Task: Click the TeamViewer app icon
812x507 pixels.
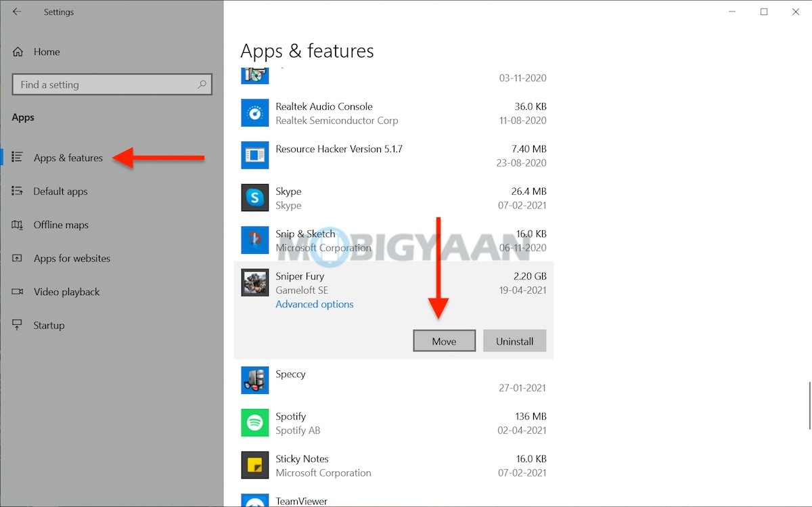Action: [254, 501]
